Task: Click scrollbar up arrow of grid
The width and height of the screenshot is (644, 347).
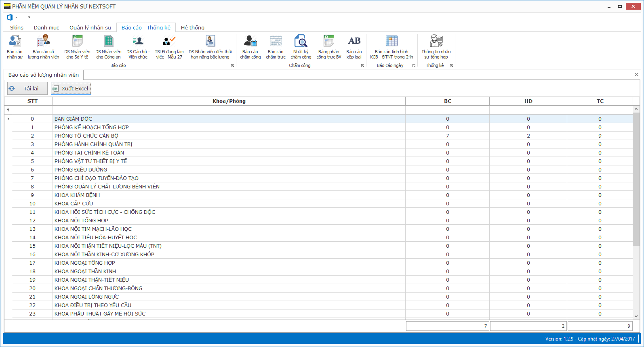Action: pyautogui.click(x=636, y=109)
